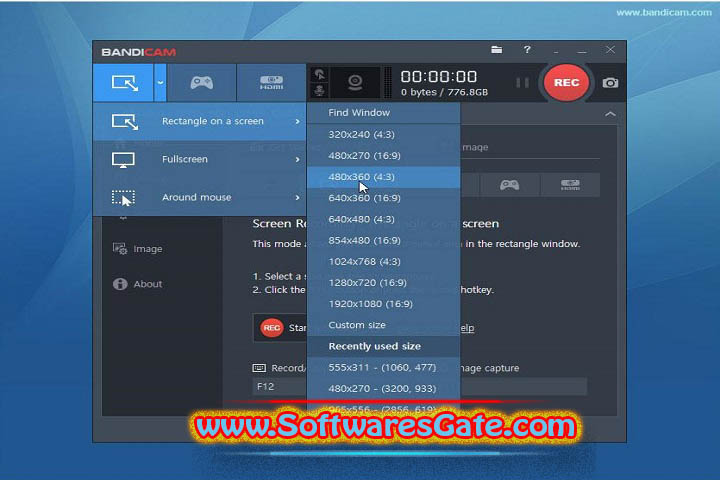Select the 480x270 (16:9) preset size

coord(383,156)
